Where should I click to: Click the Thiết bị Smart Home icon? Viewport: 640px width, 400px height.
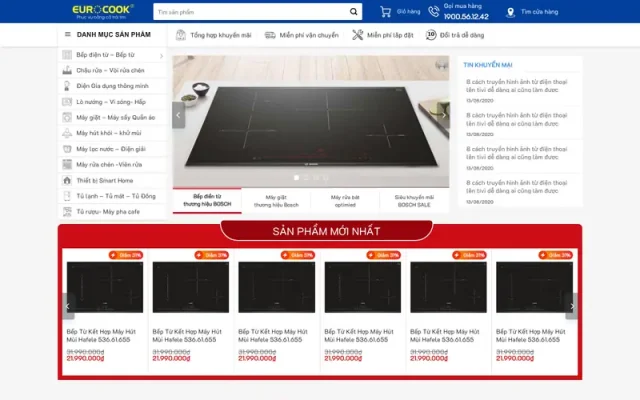[67, 180]
